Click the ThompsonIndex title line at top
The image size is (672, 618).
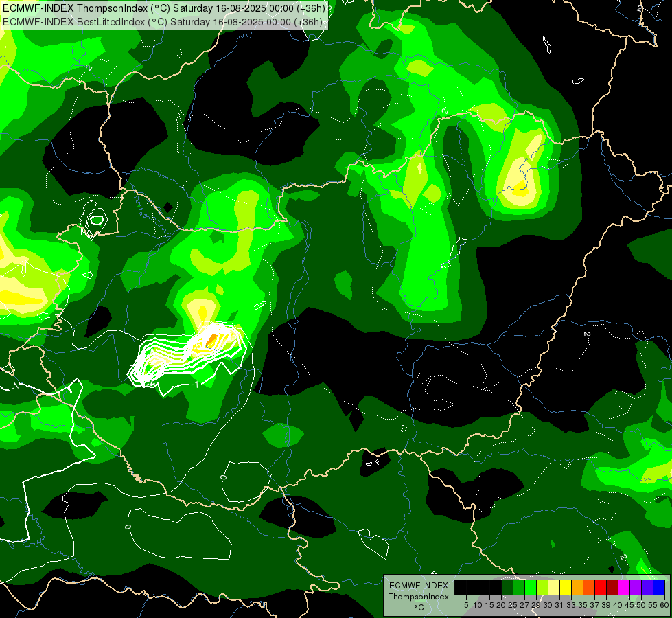point(164,8)
